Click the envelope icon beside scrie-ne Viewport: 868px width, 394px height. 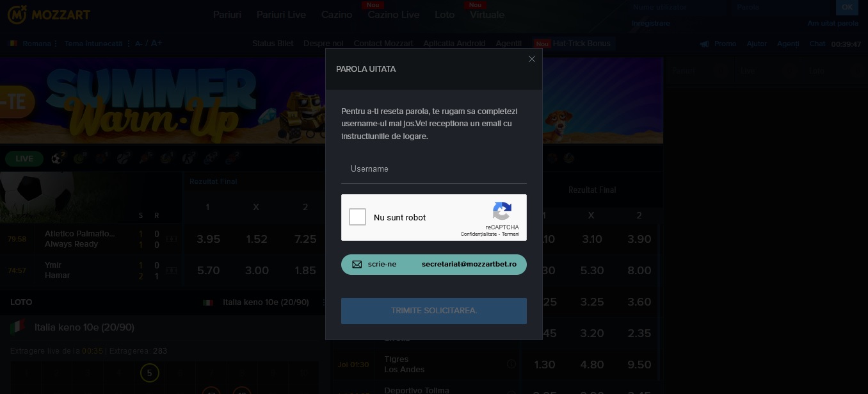pos(357,265)
